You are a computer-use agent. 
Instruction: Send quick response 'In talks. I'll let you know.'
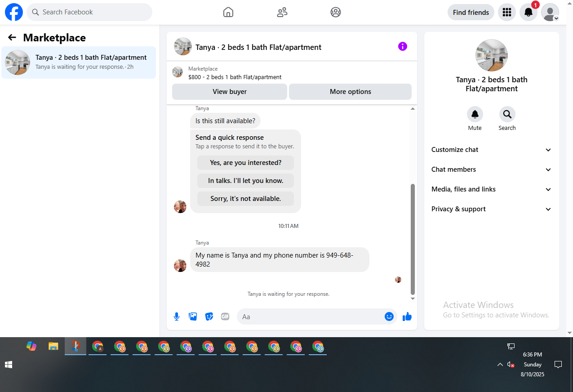(x=246, y=181)
